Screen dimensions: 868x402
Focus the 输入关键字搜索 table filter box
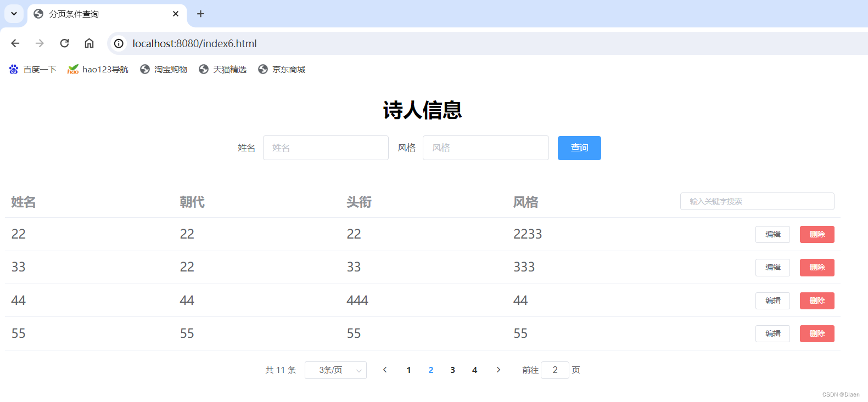(x=757, y=201)
